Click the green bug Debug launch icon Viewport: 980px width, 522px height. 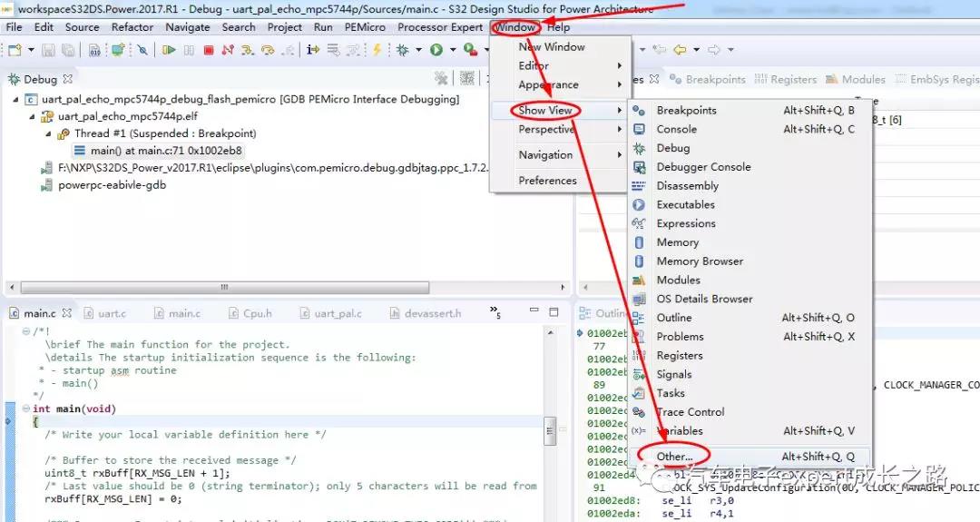point(402,50)
